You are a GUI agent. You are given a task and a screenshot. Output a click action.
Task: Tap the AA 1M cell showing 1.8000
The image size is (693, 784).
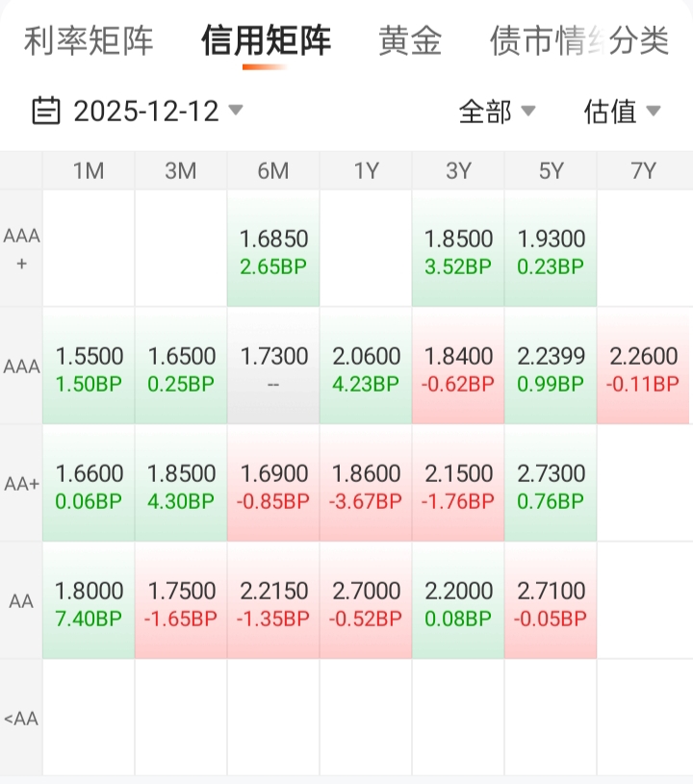point(89,602)
